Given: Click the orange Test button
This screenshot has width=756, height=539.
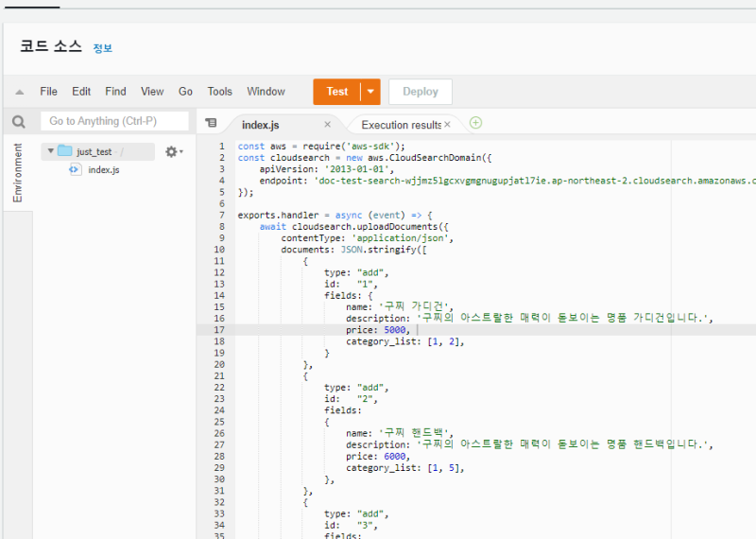Looking at the screenshot, I should pos(336,92).
